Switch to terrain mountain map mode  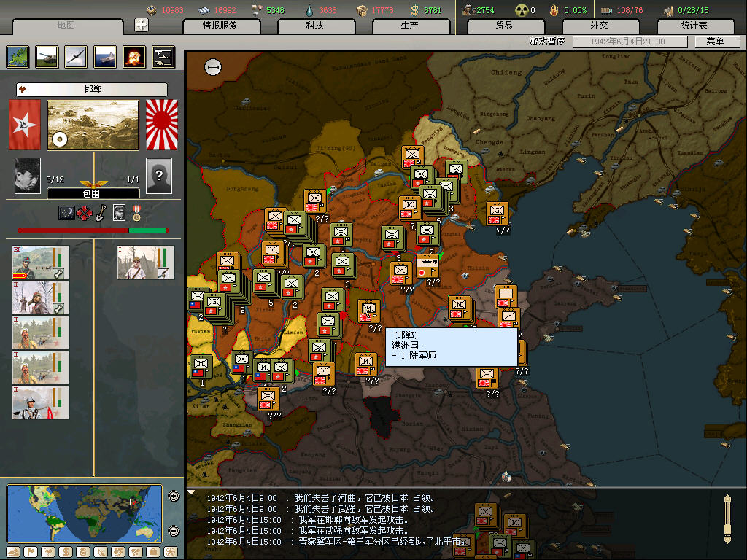pyautogui.click(x=13, y=552)
